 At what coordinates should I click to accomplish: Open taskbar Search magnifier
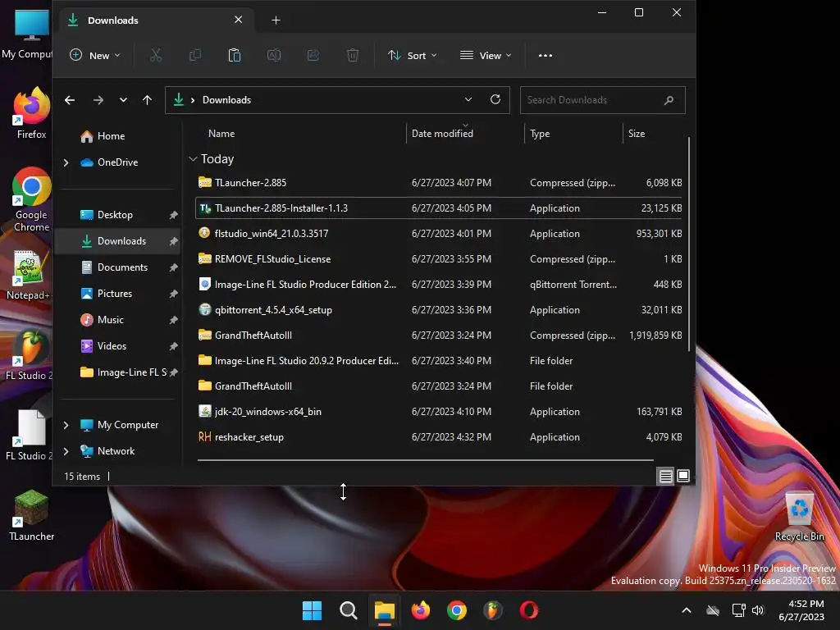tap(348, 610)
